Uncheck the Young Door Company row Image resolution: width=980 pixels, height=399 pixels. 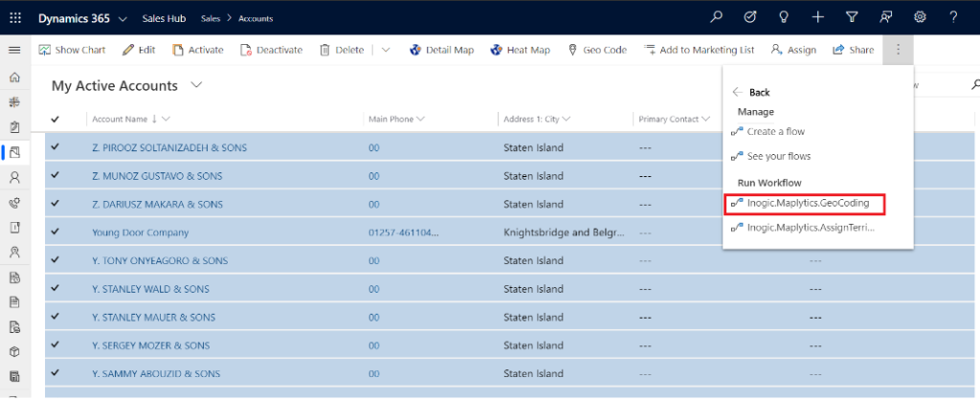[55, 232]
